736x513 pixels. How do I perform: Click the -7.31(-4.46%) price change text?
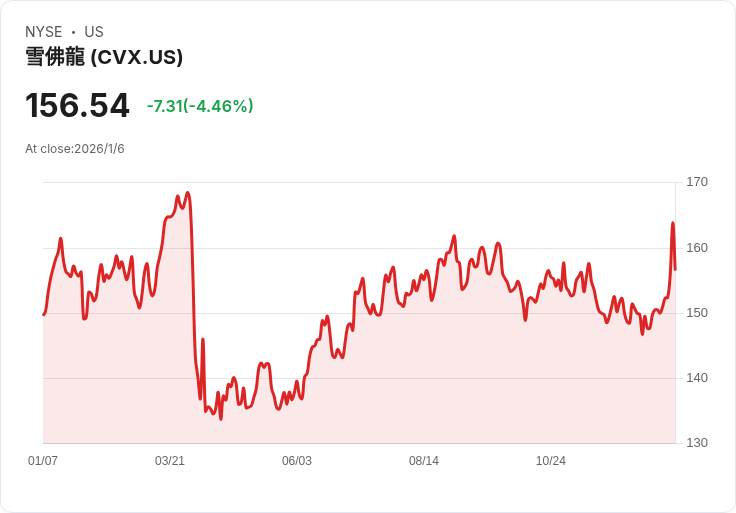coord(200,106)
